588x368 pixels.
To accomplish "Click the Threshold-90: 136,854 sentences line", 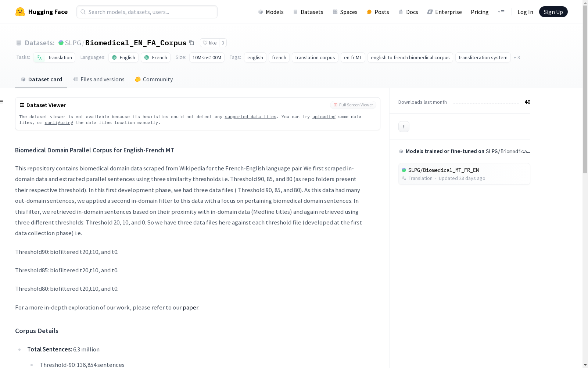I will 82,365.
